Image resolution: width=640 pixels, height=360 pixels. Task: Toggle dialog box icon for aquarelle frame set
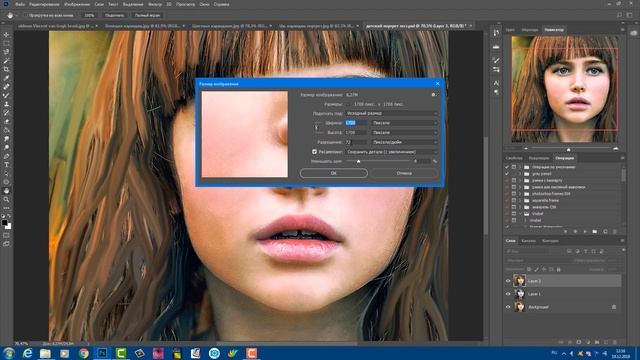(x=514, y=200)
